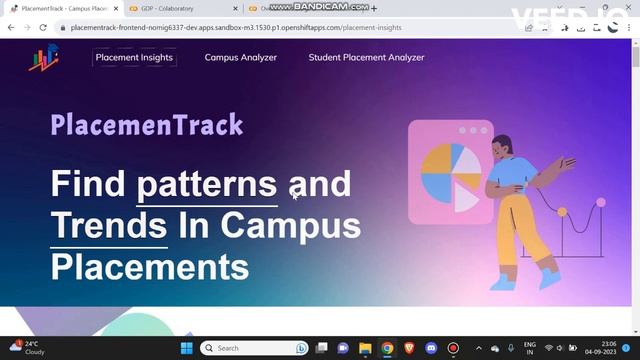This screenshot has width=640, height=360.
Task: Open clock and calendar 23:06
Action: tap(600, 348)
